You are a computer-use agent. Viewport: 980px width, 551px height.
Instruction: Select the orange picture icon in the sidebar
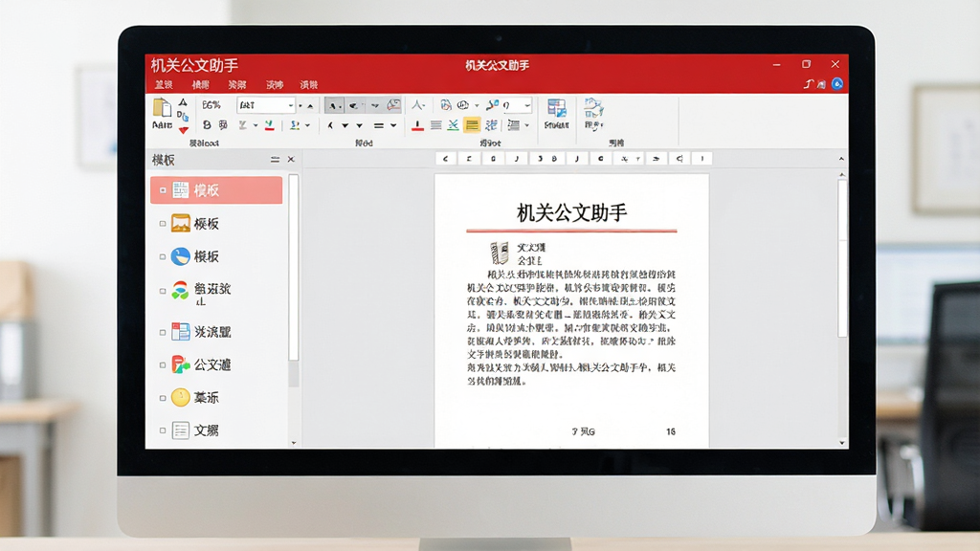(x=181, y=223)
